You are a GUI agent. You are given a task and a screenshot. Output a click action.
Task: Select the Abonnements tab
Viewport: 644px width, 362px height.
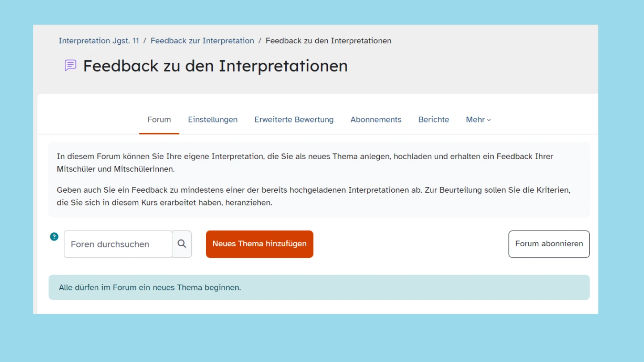tap(376, 120)
